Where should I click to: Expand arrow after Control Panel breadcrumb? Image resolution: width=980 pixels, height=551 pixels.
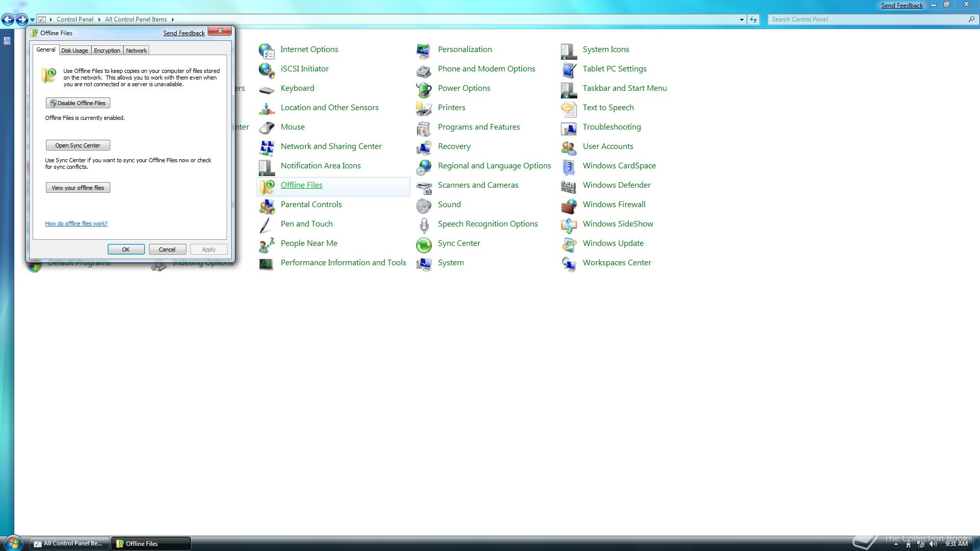click(99, 19)
